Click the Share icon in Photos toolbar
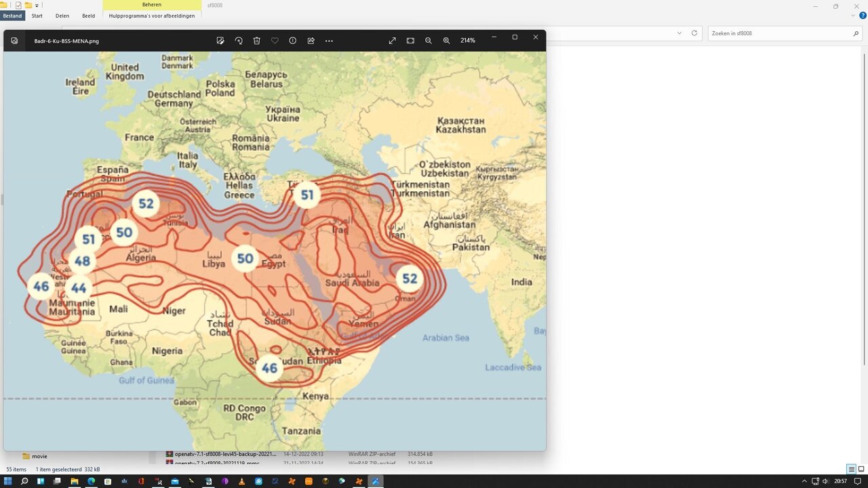Image resolution: width=868 pixels, height=488 pixels. tap(311, 41)
